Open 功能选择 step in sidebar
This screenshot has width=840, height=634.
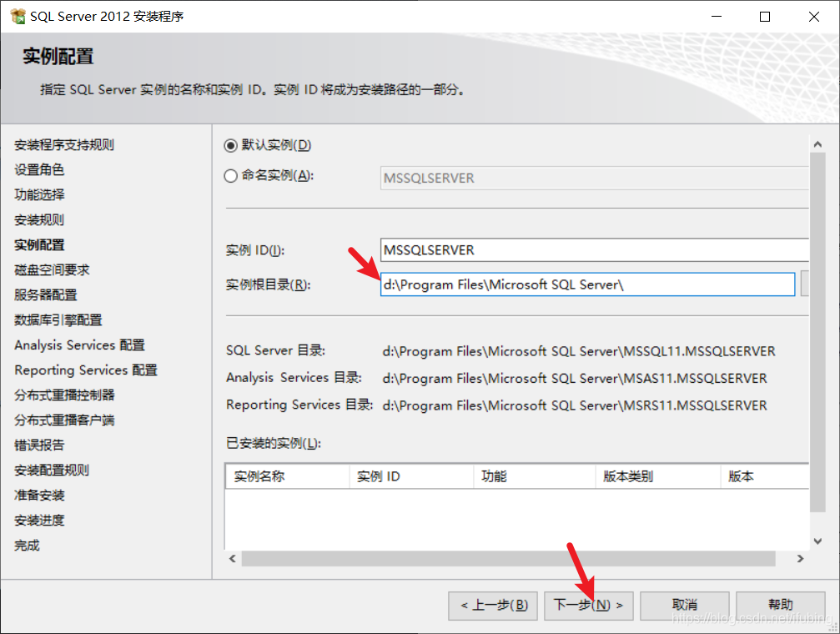pos(39,194)
